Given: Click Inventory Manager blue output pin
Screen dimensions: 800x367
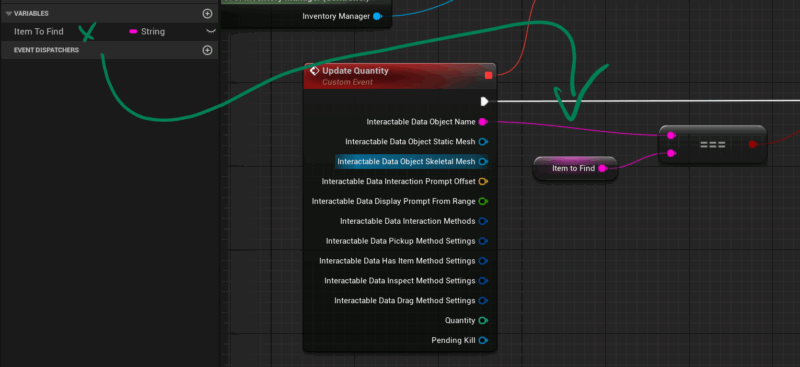Looking at the screenshot, I should 378,16.
